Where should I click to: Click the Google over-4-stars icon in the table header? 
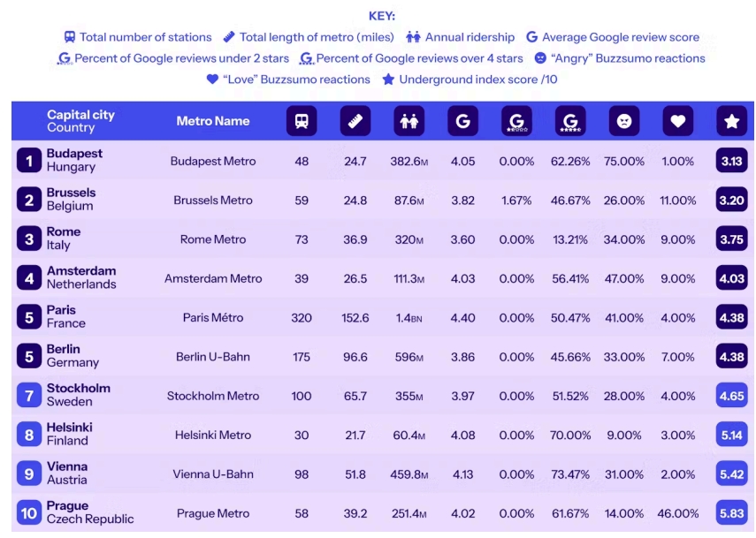pos(570,121)
